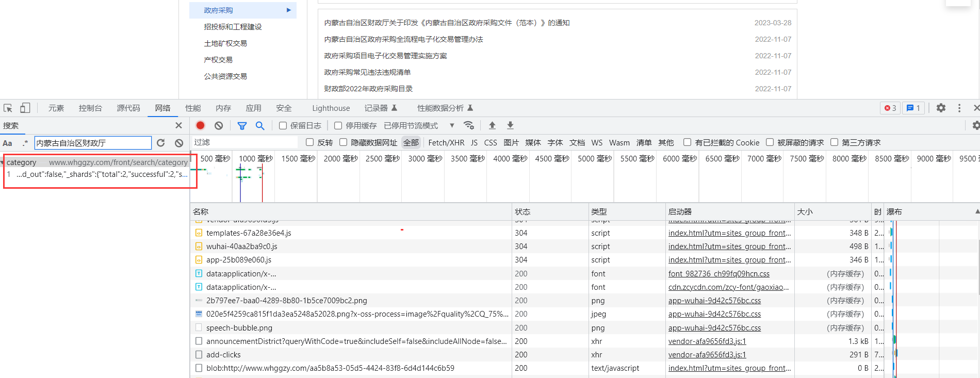Filter requests by WS type
This screenshot has height=378, width=980.
[597, 142]
